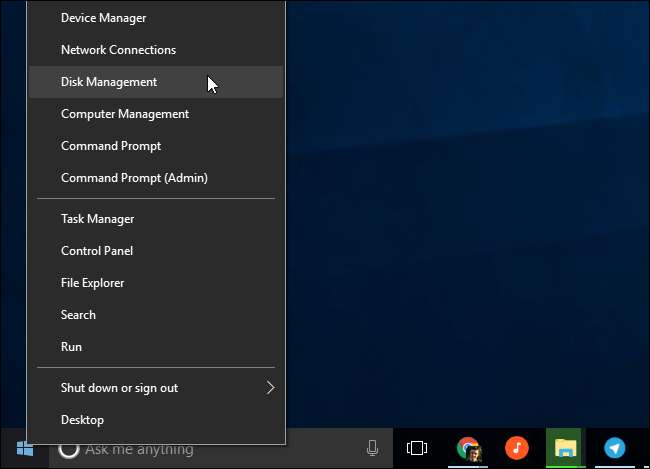Viewport: 650px width, 469px height.
Task: Open Task Manager
Action: click(156, 219)
